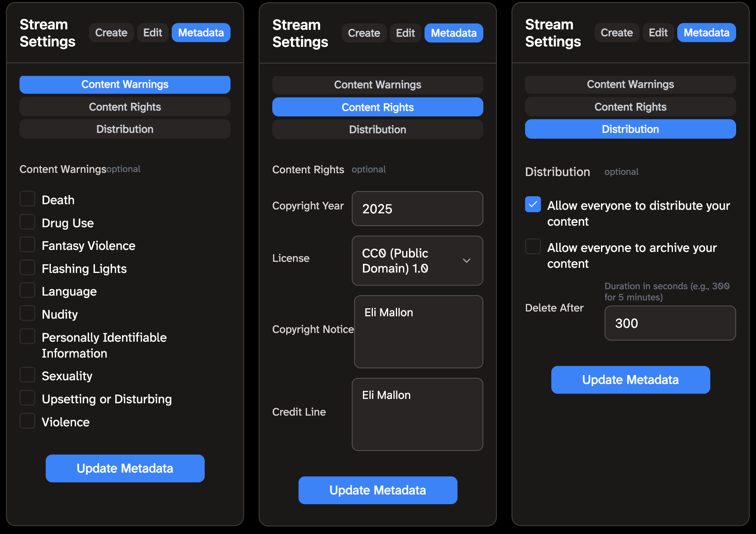Click the chevron arrow in License field
This screenshot has width=756, height=534.
[x=467, y=261]
